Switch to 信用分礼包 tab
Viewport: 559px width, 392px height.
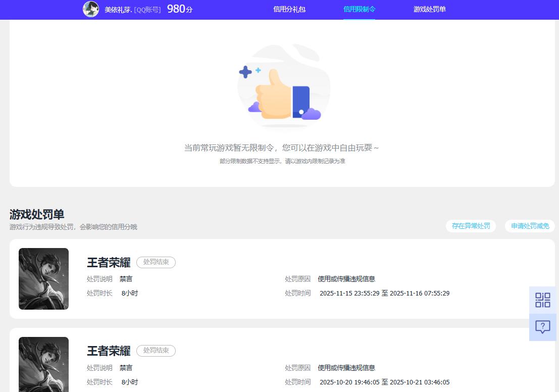point(289,9)
